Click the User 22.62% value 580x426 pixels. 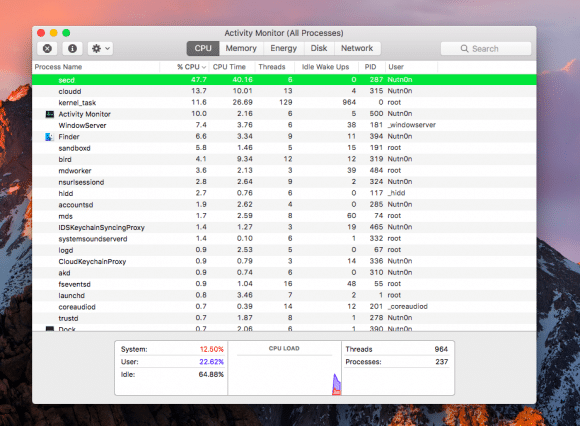click(212, 362)
